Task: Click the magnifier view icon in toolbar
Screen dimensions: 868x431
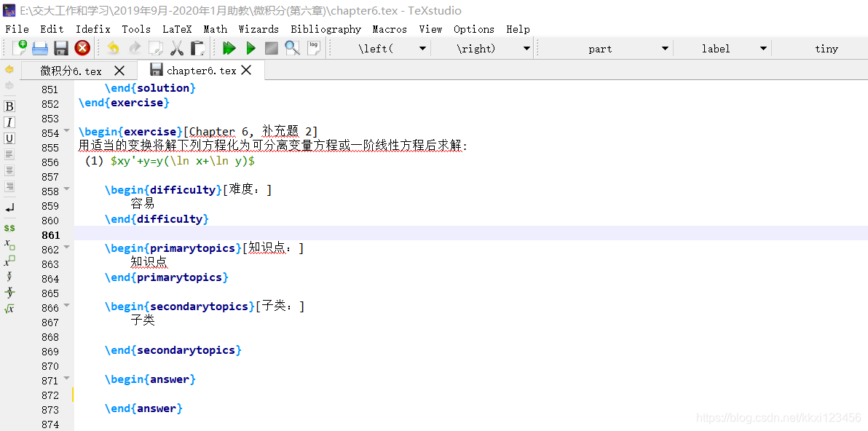Action: pos(292,48)
